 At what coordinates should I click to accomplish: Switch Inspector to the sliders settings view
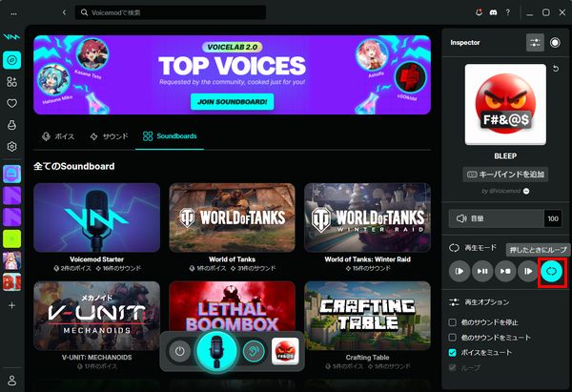[x=535, y=42]
